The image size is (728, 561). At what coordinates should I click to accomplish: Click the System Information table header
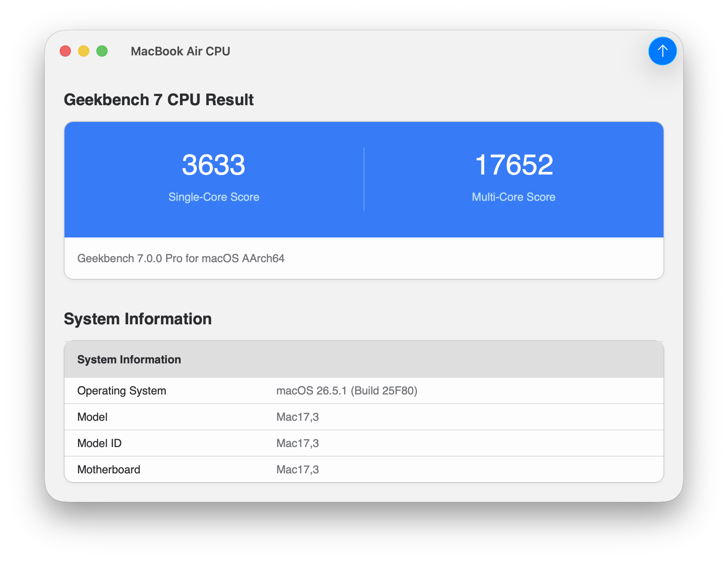pos(364,359)
